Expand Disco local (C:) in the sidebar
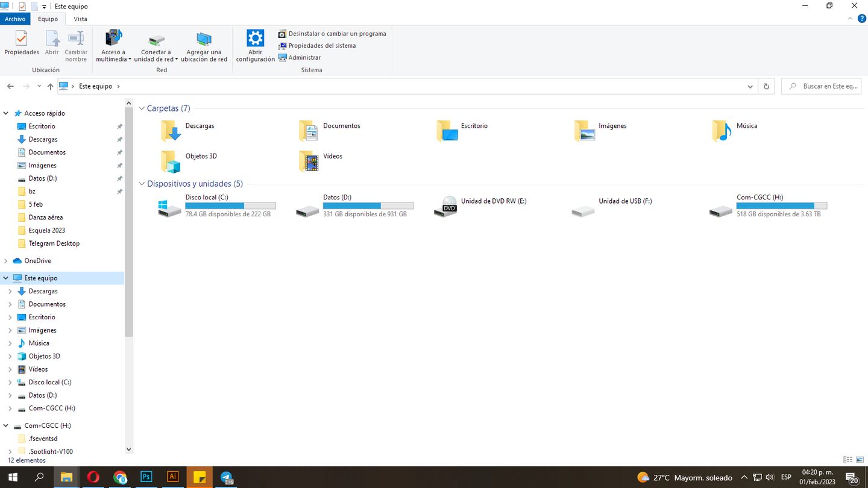The image size is (868, 488). tap(11, 382)
